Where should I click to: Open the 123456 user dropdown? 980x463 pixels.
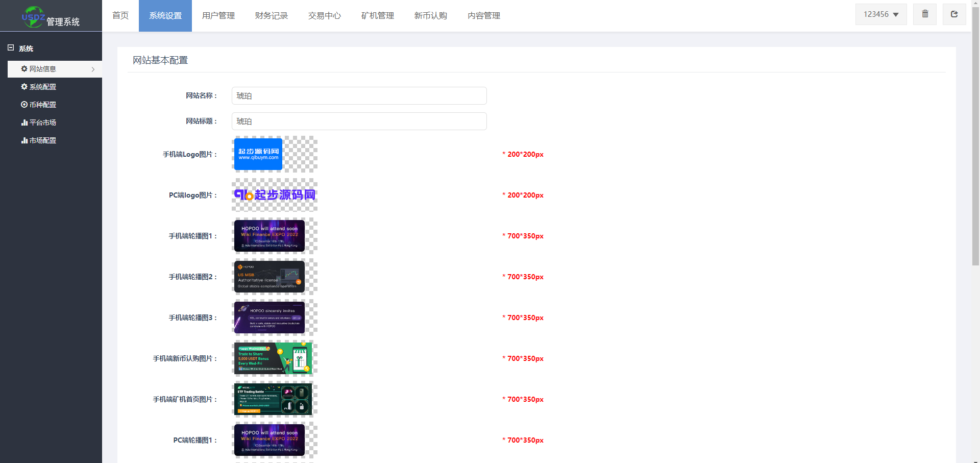click(x=880, y=14)
